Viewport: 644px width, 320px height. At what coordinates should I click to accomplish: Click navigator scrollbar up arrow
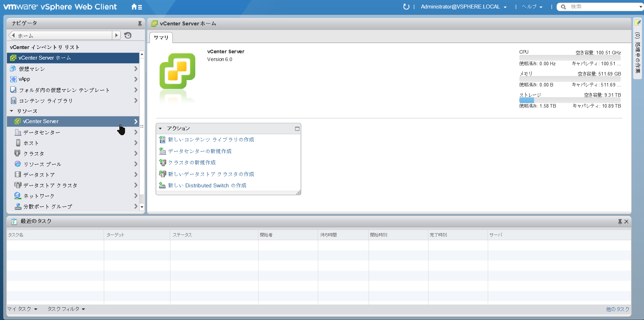[x=142, y=54]
